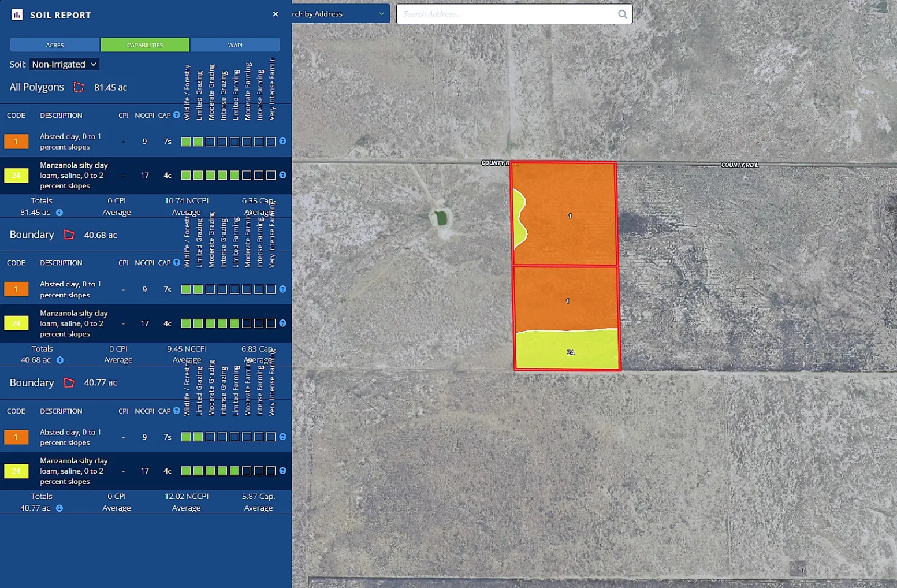Open the CAP help icon in All Polygons header
Viewport: 897px width, 588px height.
click(x=177, y=115)
